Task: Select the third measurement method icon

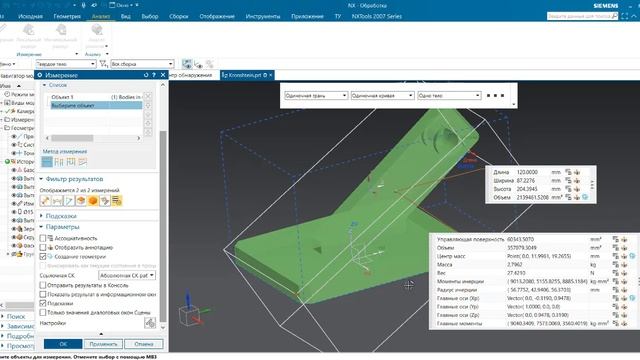Action: pyautogui.click(x=71, y=162)
